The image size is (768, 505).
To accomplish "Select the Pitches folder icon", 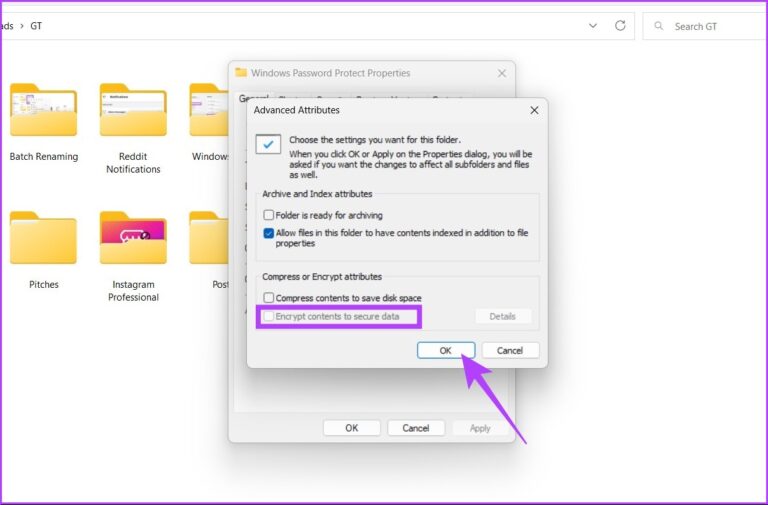I will 43,239.
